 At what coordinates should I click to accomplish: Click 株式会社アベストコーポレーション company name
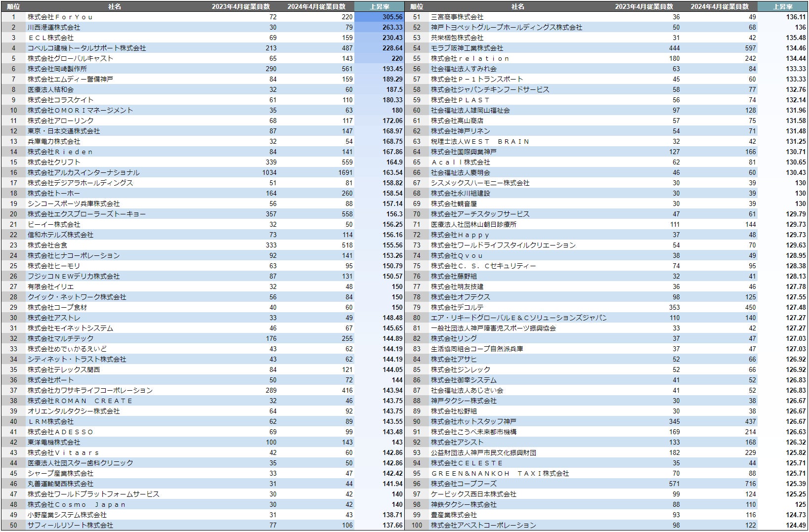pyautogui.click(x=484, y=525)
